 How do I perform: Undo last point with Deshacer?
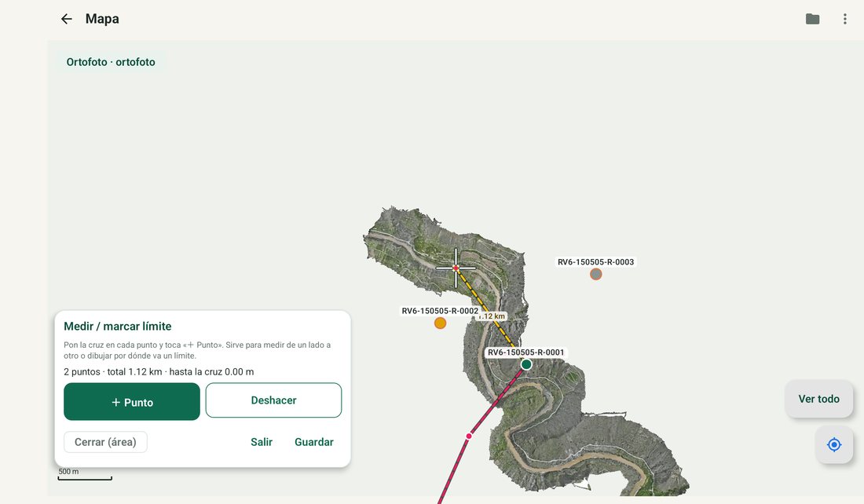click(274, 400)
